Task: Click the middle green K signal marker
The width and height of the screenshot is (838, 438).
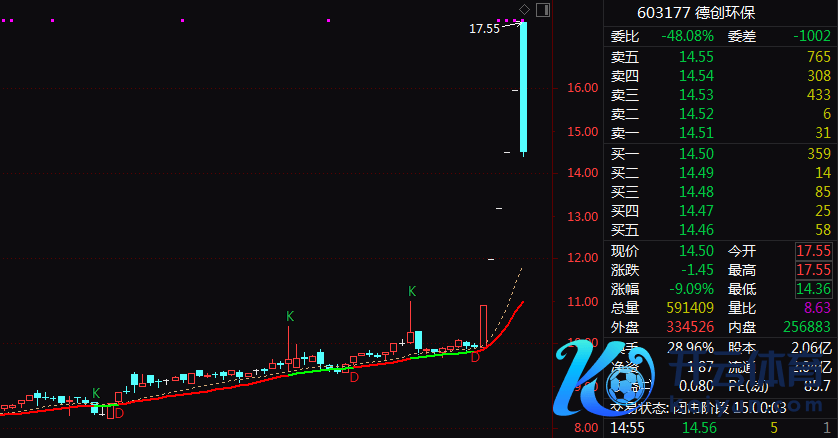Action: 290,317
